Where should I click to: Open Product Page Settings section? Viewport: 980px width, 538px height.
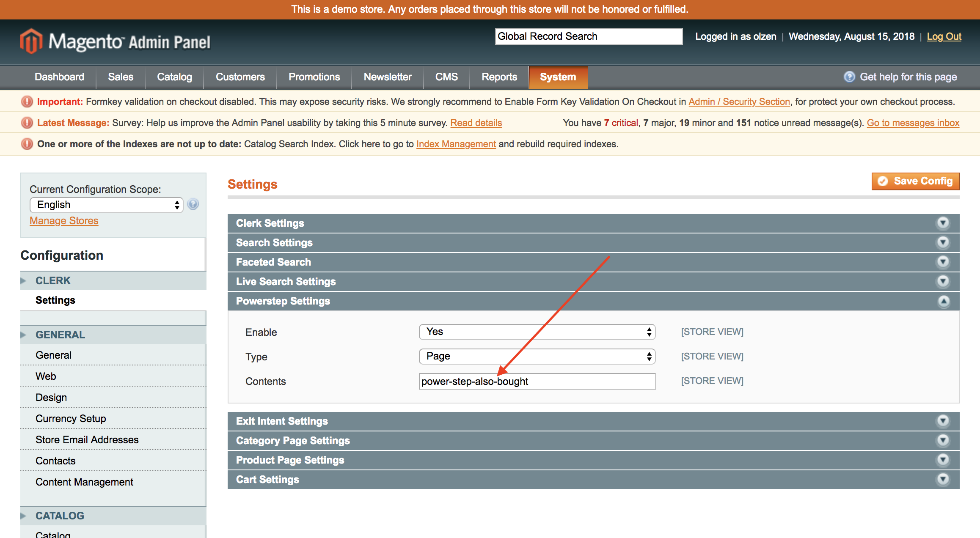click(290, 460)
